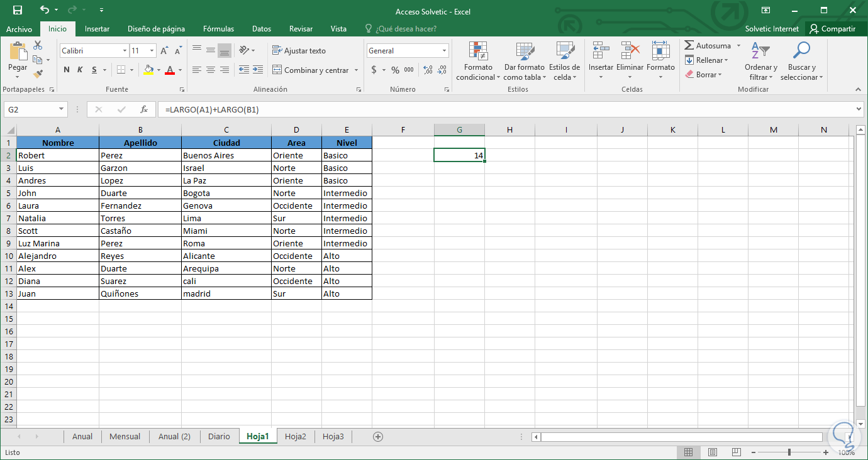This screenshot has height=460, width=868.
Task: Open Formato condicional icon
Action: [x=478, y=52]
